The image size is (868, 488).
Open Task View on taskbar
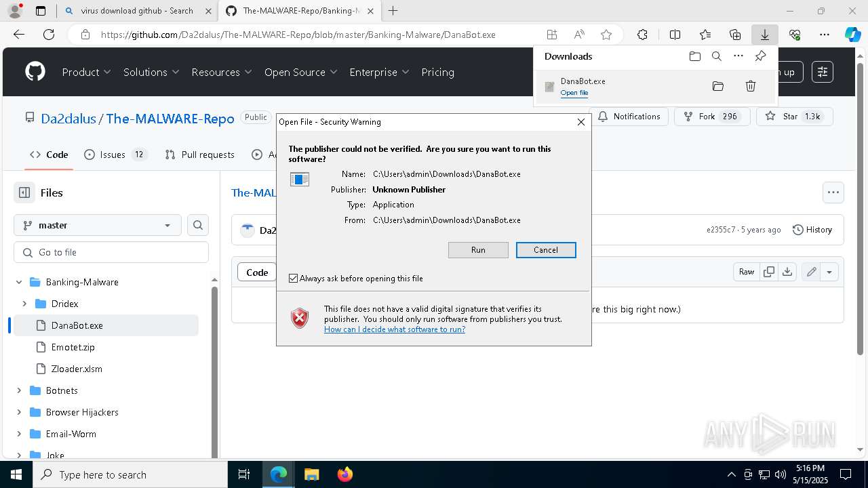pyautogui.click(x=244, y=474)
